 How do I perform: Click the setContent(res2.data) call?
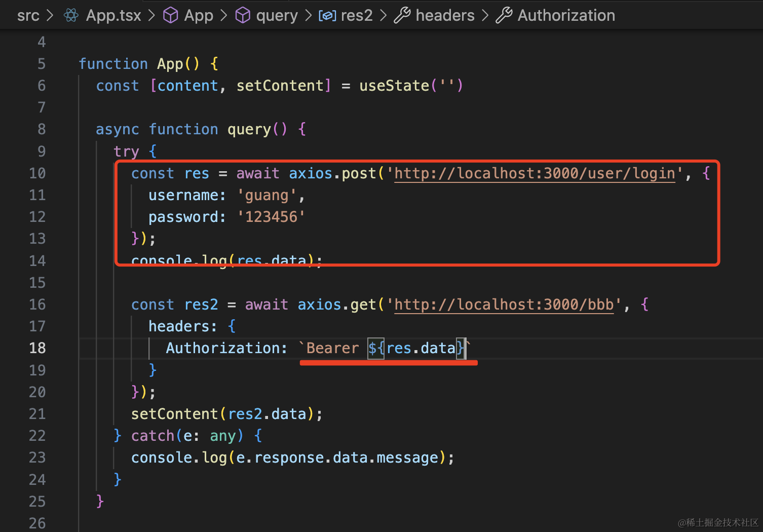[226, 414]
